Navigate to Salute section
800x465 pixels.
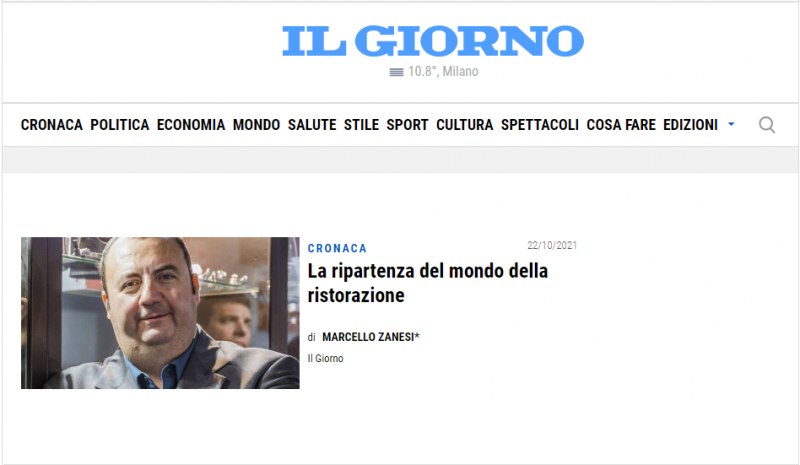tap(312, 125)
